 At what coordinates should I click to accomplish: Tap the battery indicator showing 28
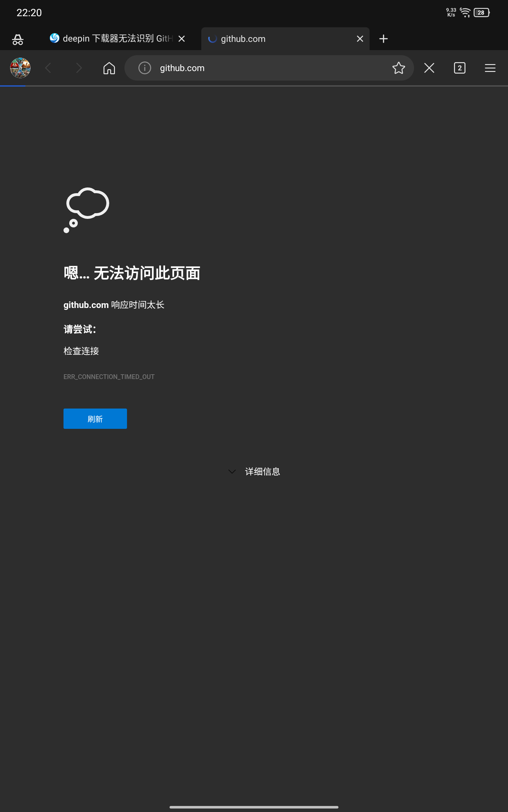[481, 13]
